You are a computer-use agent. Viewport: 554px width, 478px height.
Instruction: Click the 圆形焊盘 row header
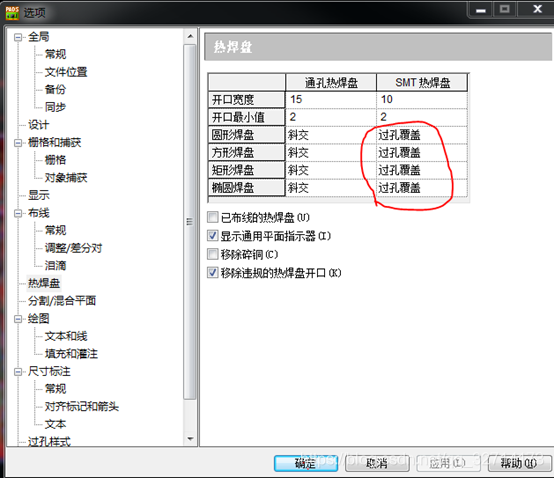point(247,135)
